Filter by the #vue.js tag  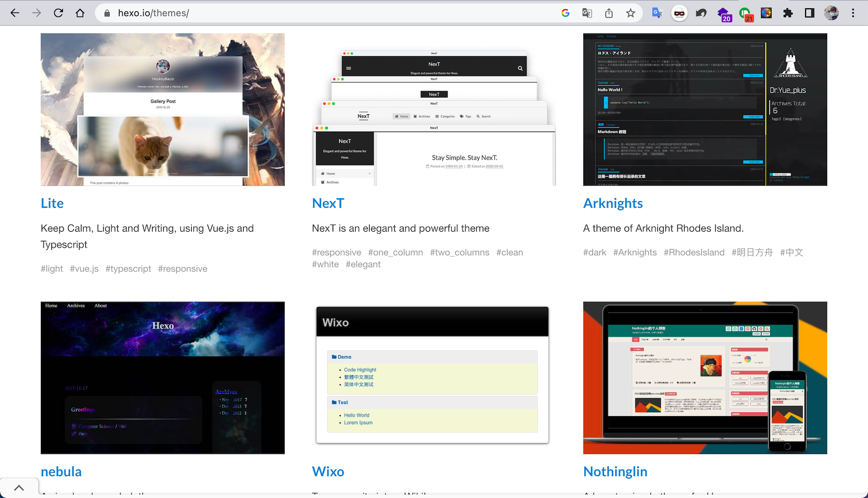click(x=84, y=269)
